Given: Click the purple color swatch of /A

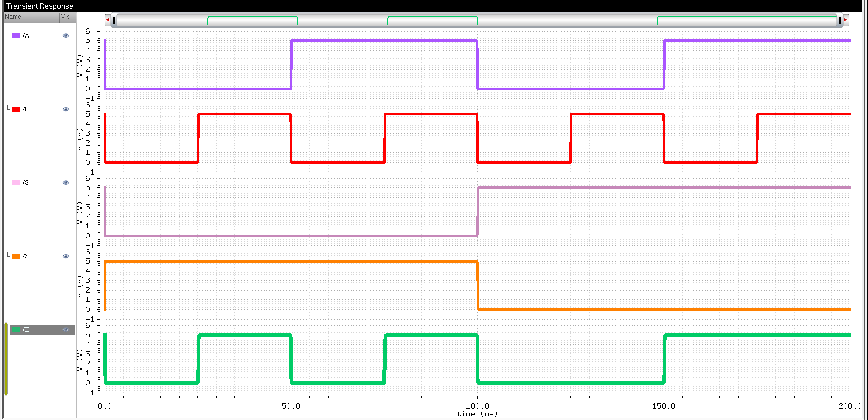Looking at the screenshot, I should (16, 36).
